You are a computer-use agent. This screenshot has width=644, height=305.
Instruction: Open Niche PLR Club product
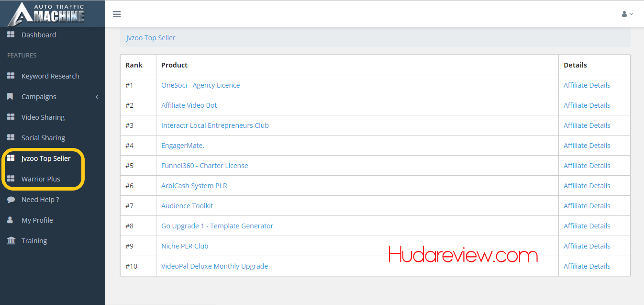coord(185,246)
